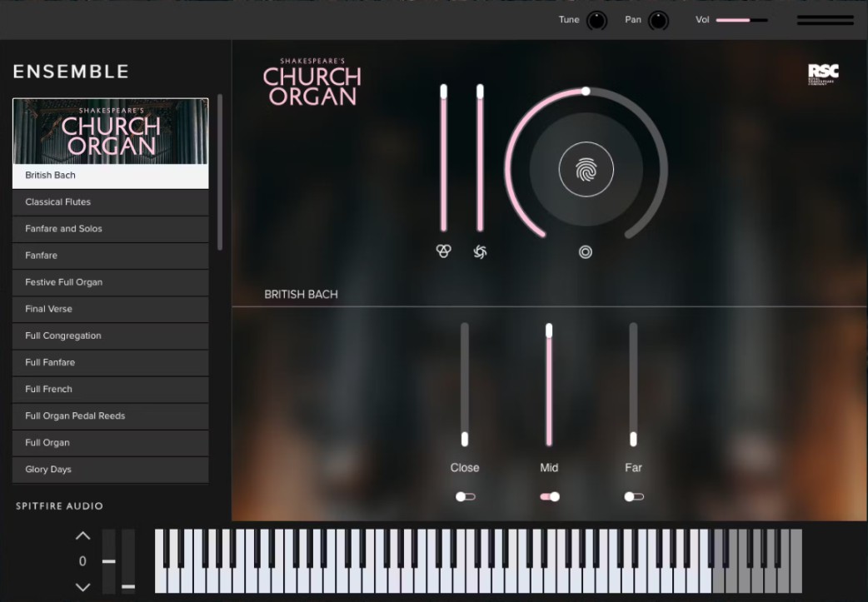Viewport: 868px width, 602px height.
Task: Click the pink Church Organ title logo
Action: pyautogui.click(x=312, y=82)
